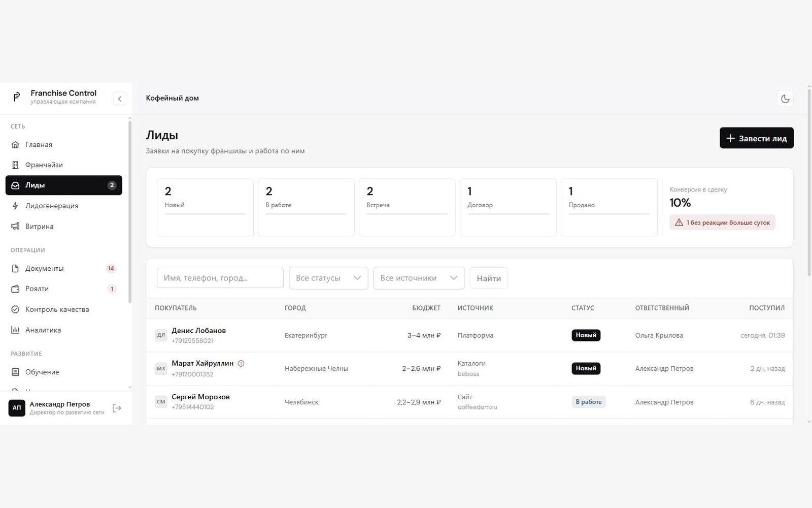Open Главная from the sidebar home icon
The image size is (812, 508).
tap(15, 145)
